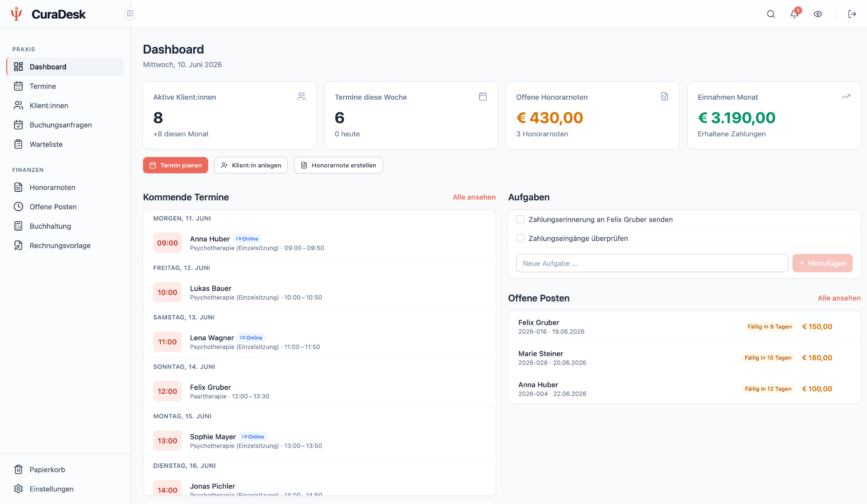Check Zahlungseingänge überprüfen task
The image size is (867, 504).
coord(520,239)
